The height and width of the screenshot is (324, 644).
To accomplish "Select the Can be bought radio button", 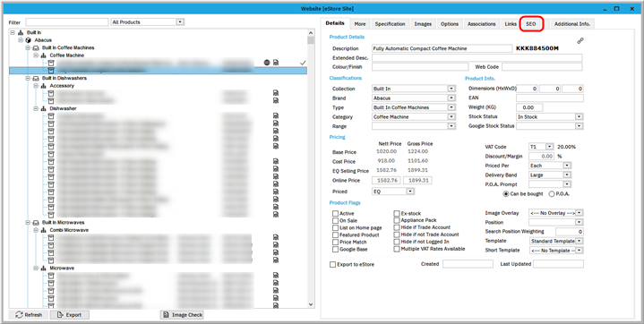I will 506,194.
